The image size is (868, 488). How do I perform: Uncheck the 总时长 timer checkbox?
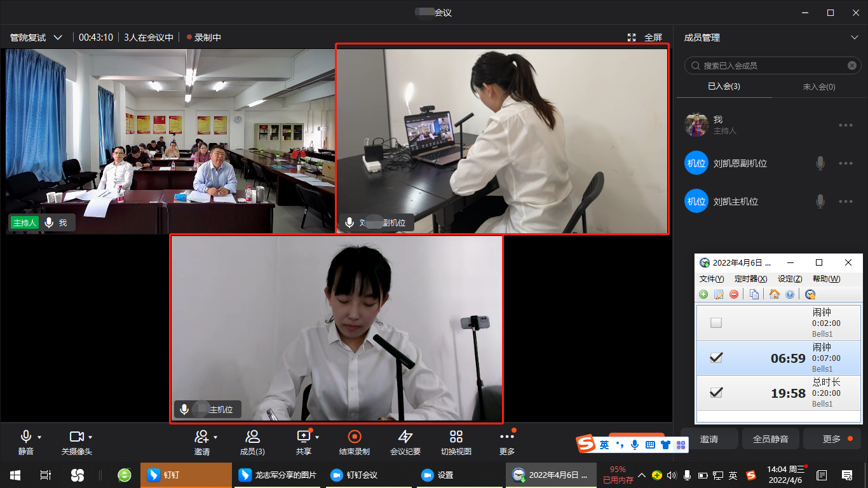point(716,393)
